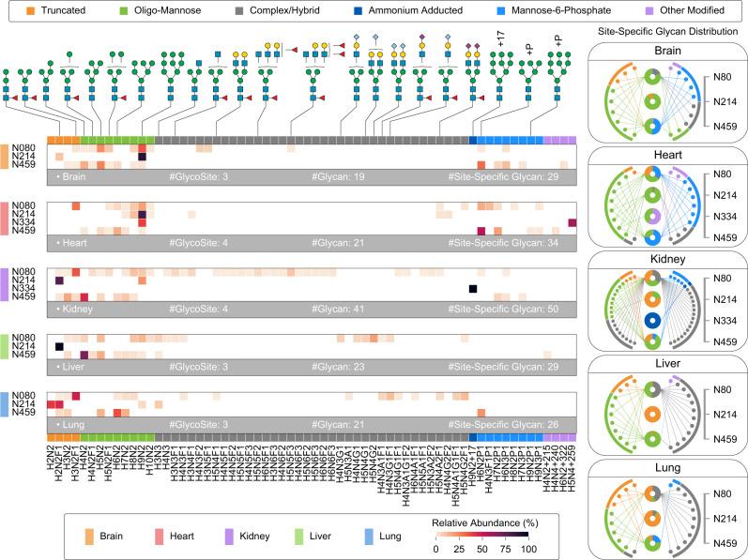This screenshot has height=560, width=748.
Task: Click "#Site-Specific Glycan: 50" text
Action: (x=503, y=310)
